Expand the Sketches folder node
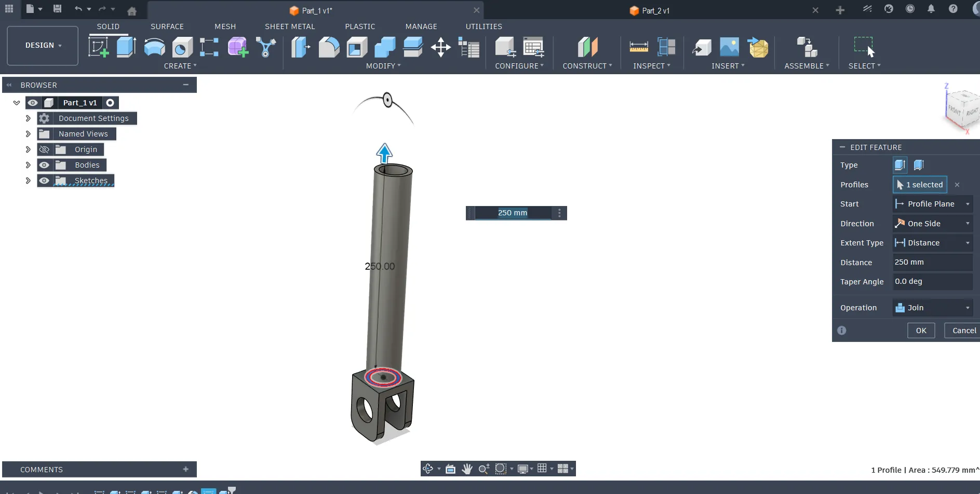 tap(28, 181)
